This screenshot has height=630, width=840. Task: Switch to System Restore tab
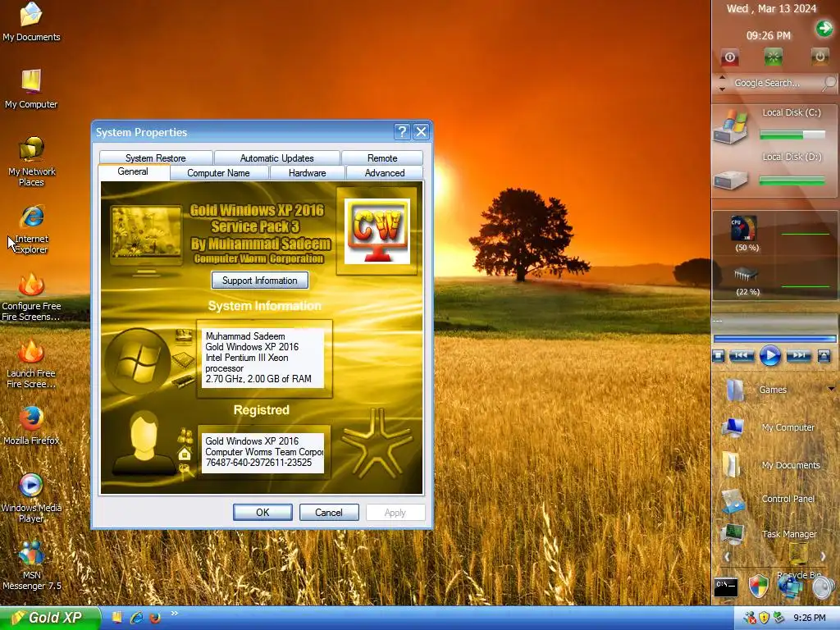pos(156,158)
